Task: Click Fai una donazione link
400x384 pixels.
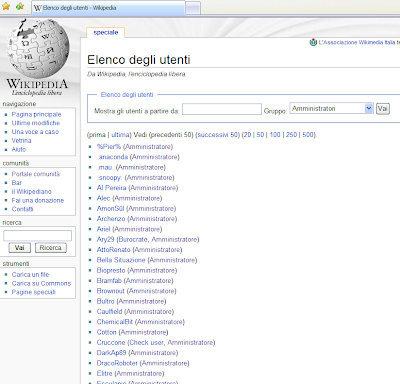Action: click(x=38, y=200)
